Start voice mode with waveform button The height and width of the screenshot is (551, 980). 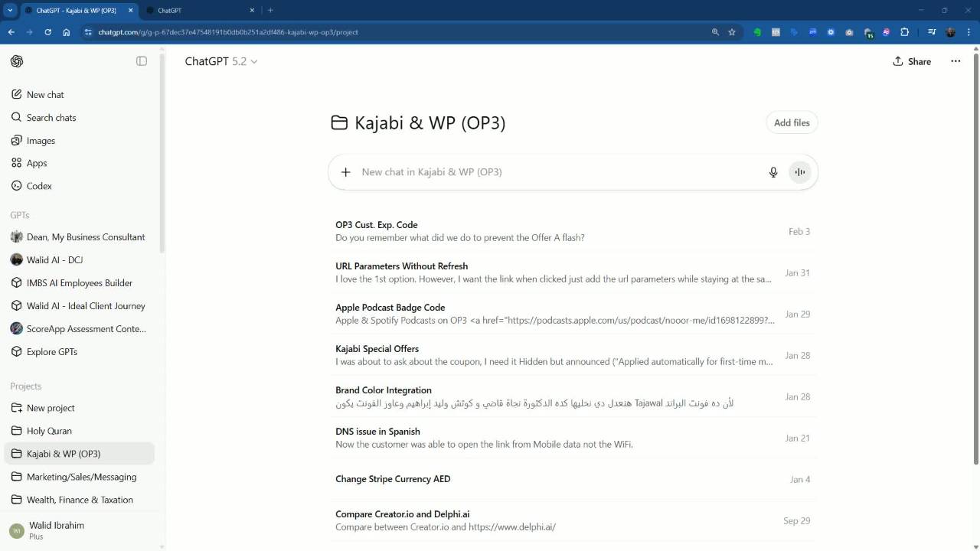point(799,172)
